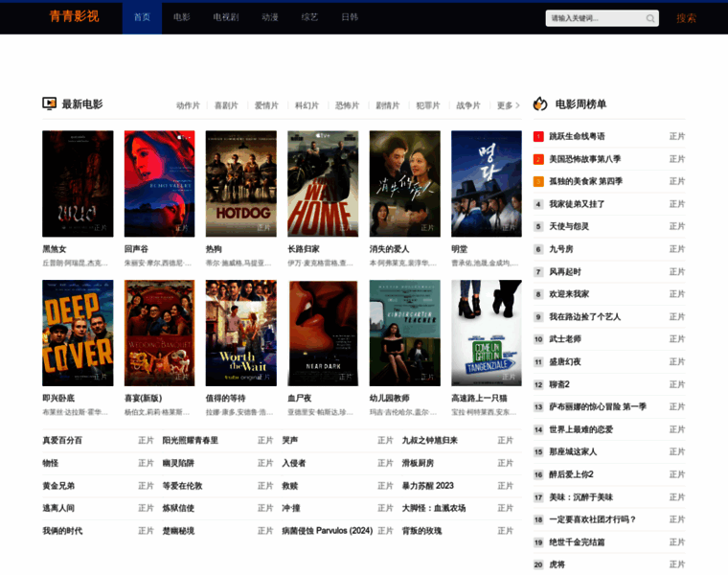Open 聊斋2 ranking entry
This screenshot has height=575, width=728.
click(x=559, y=384)
